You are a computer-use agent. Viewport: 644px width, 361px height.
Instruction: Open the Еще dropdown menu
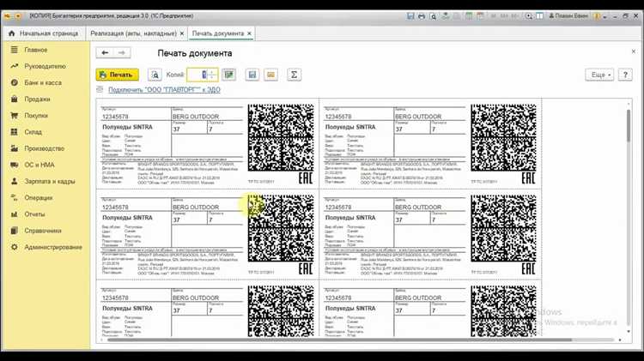(x=599, y=75)
